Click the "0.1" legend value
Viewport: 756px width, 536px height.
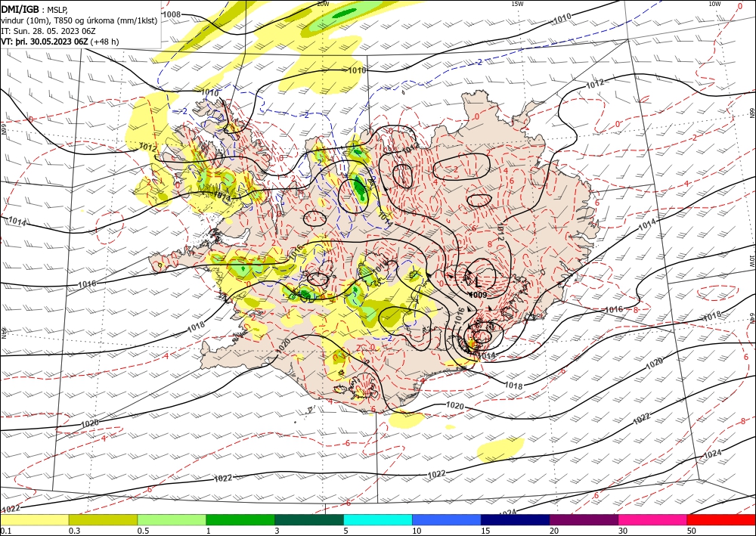5,531
